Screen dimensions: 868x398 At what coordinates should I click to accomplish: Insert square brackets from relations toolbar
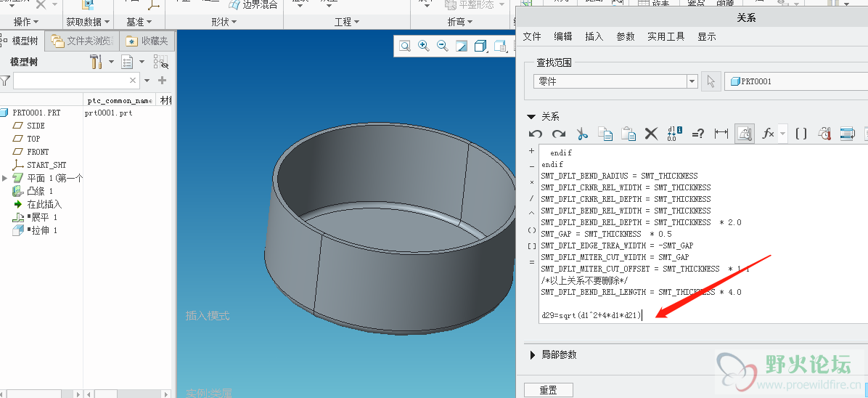[801, 134]
